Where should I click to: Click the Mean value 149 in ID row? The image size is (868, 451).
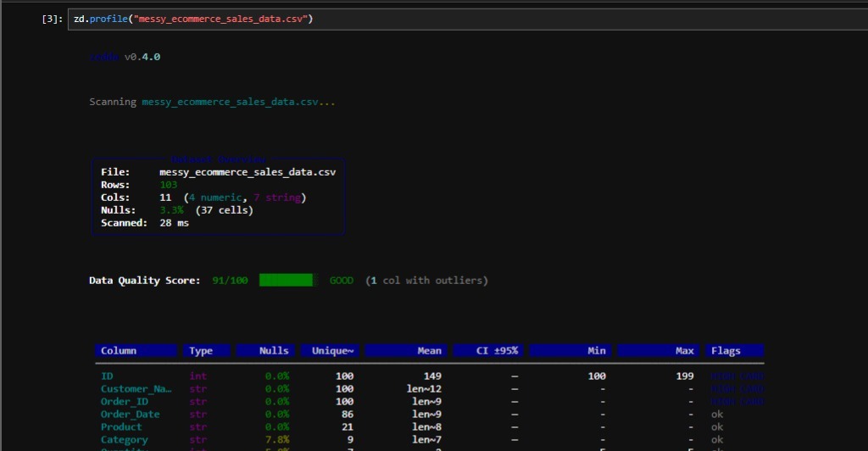pyautogui.click(x=432, y=376)
